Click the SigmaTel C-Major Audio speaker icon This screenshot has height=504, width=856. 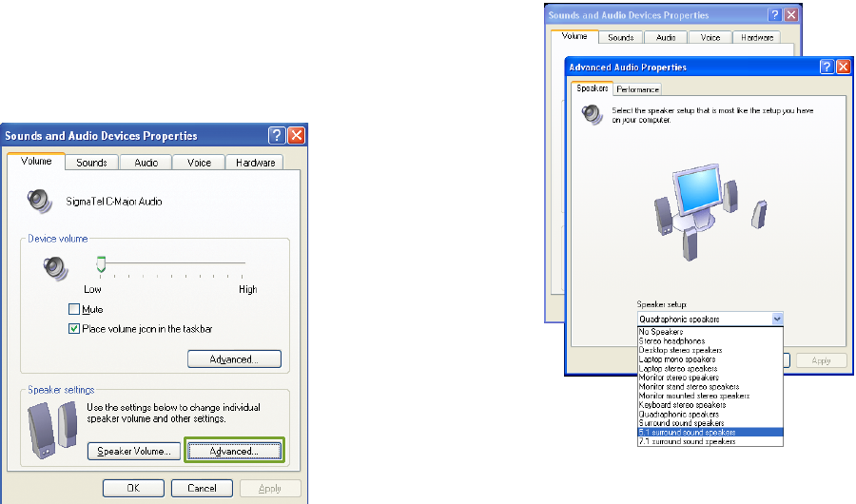point(40,201)
